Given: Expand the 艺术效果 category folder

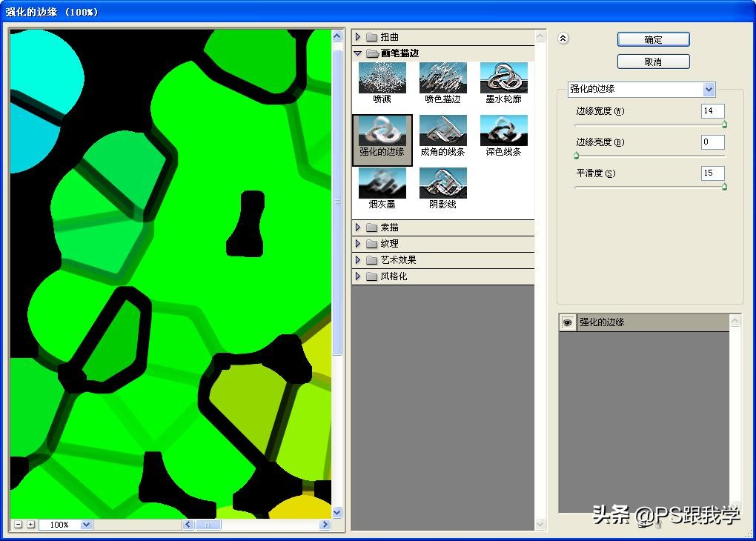Looking at the screenshot, I should 359,259.
